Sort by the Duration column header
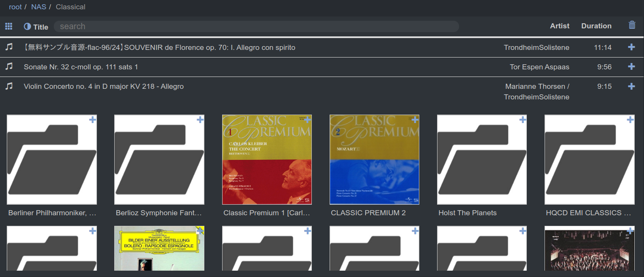 596,26
